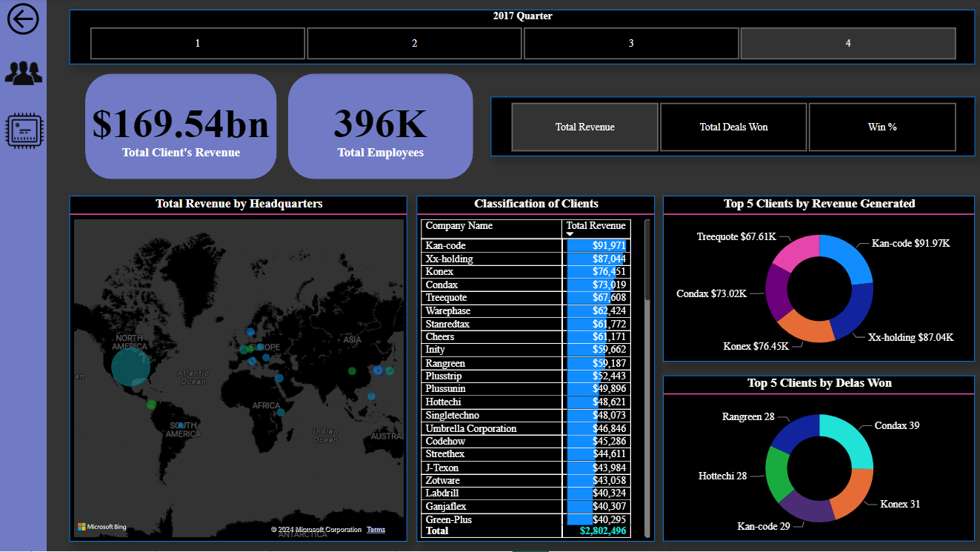Sort table by Company Name column header
Screen dimensions: 980x552
coord(459,226)
